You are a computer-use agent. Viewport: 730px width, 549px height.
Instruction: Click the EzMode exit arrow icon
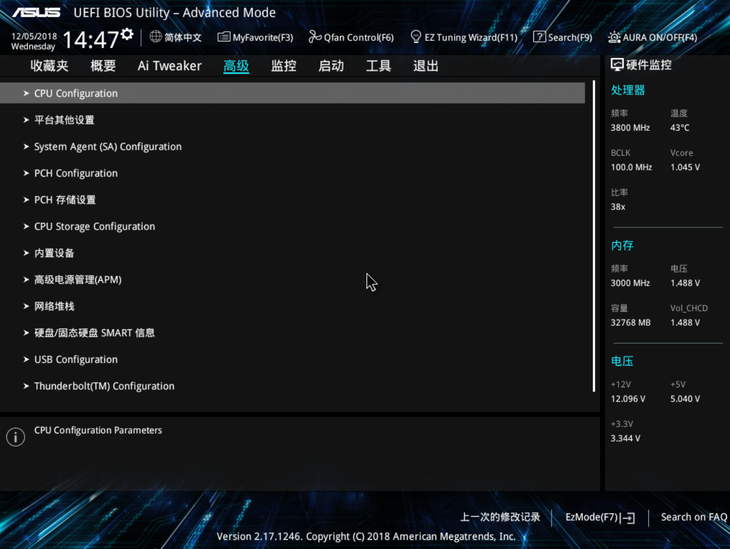(628, 518)
